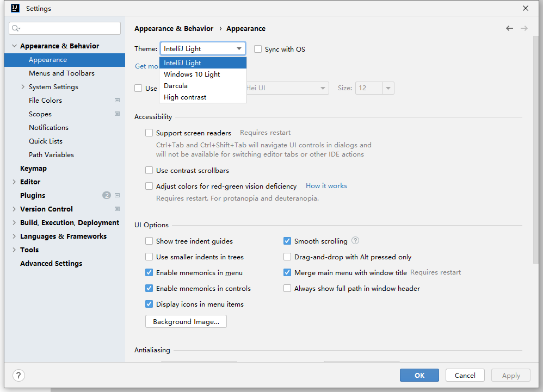Collapse the Theme dropdown arrow
Screen dimensions: 543x392
tap(239, 49)
